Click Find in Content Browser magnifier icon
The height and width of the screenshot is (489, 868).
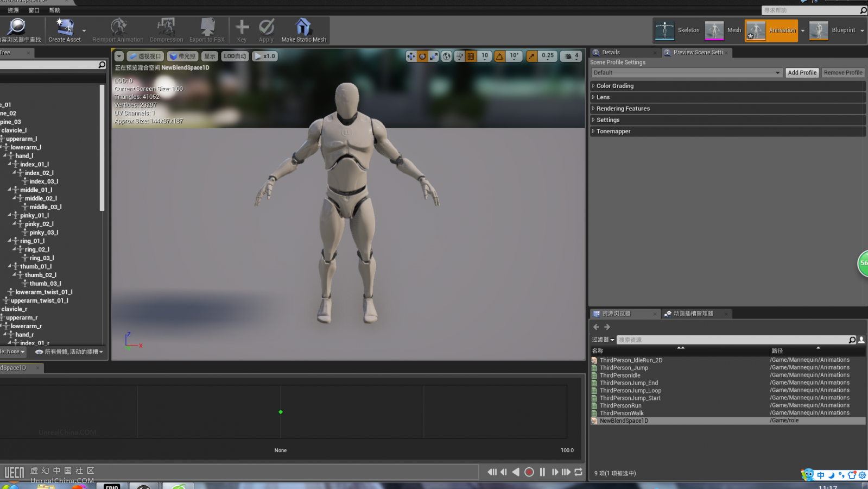[x=17, y=27]
